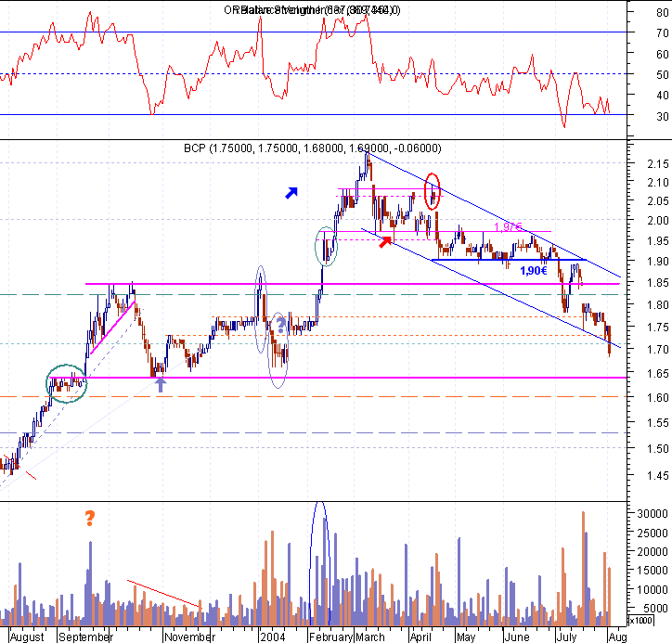Click the Aug label at the axis end
Viewport: 672px width, 643px height.
tap(617, 637)
